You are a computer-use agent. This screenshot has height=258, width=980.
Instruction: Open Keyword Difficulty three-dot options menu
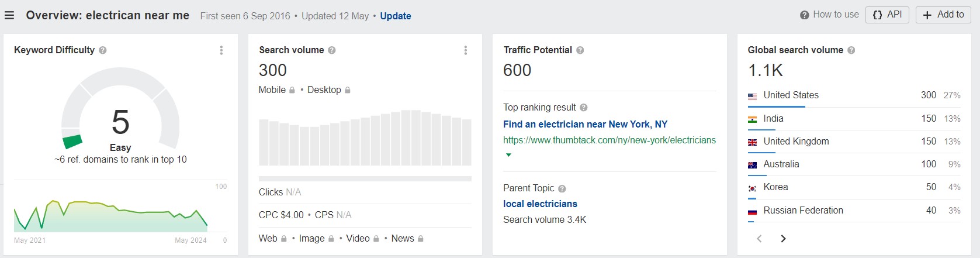(221, 50)
